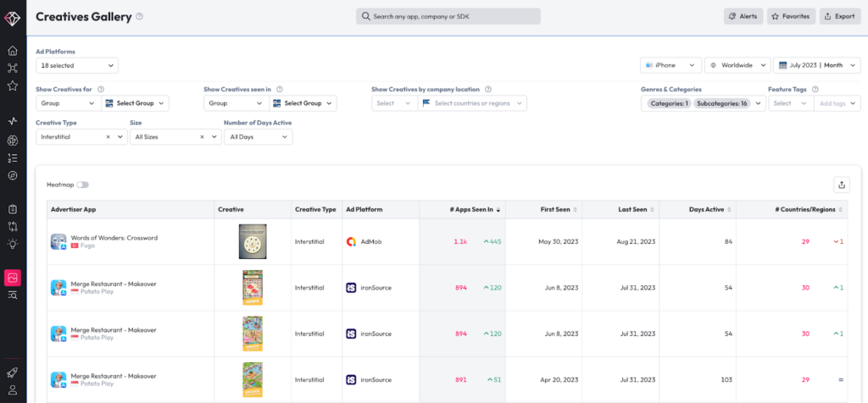
Task: Click the 103 days active value
Action: tap(726, 380)
